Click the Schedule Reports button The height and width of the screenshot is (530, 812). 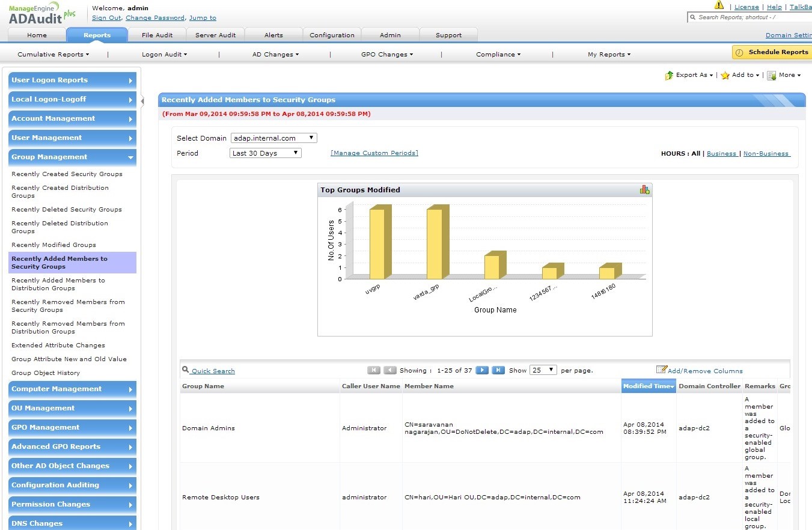pos(772,52)
